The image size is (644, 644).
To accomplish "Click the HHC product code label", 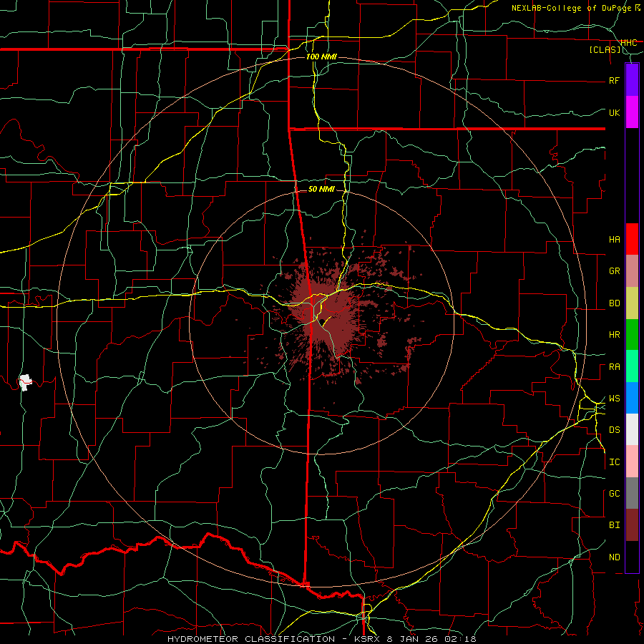I will (x=628, y=43).
